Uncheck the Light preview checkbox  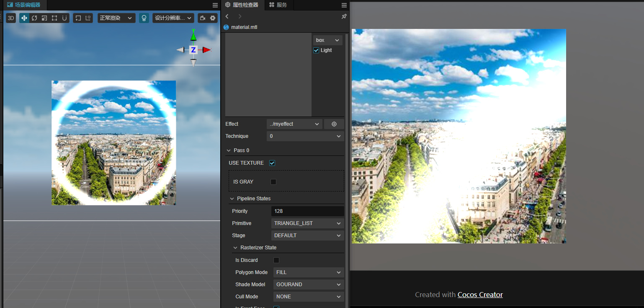[x=316, y=50]
